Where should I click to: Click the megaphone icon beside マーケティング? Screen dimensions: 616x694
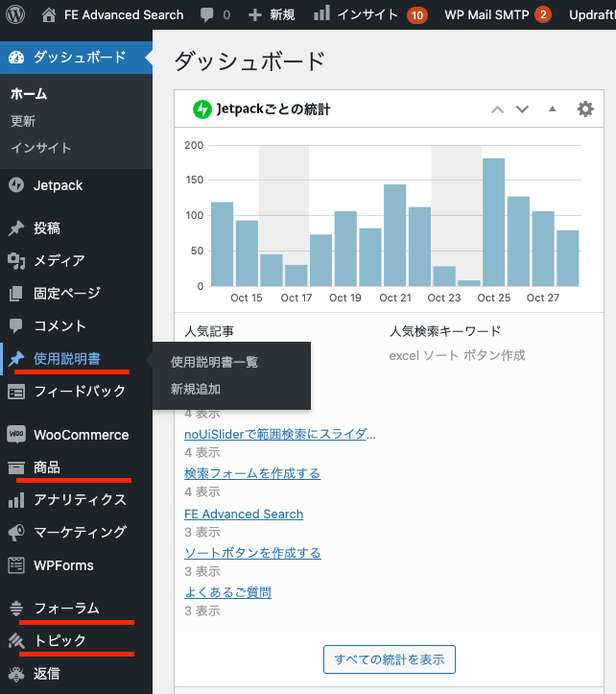pyautogui.click(x=16, y=533)
